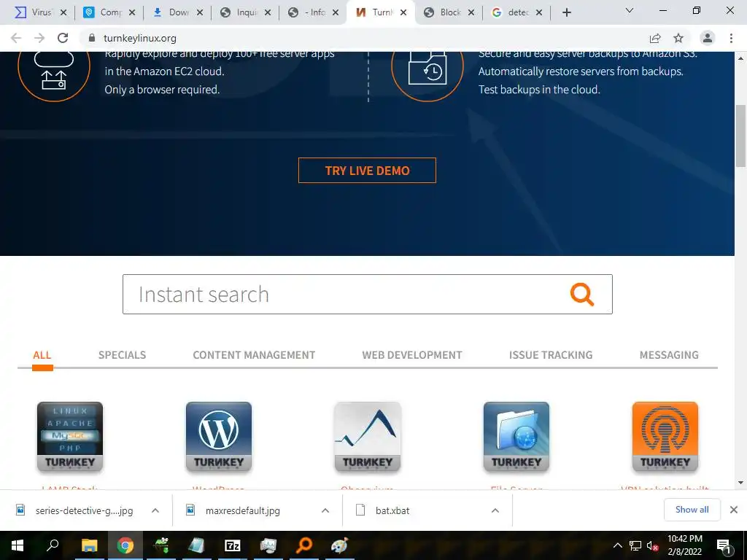Viewport: 747px width, 560px height.
Task: Open the LAMP Stack TurnKey appliance icon
Action: tap(70, 437)
